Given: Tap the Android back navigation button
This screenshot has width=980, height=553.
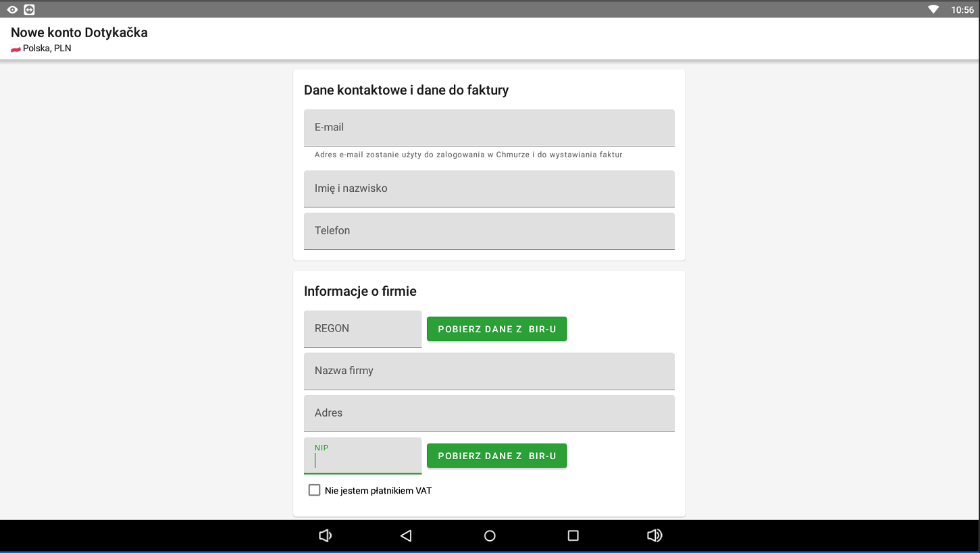Looking at the screenshot, I should pyautogui.click(x=406, y=535).
